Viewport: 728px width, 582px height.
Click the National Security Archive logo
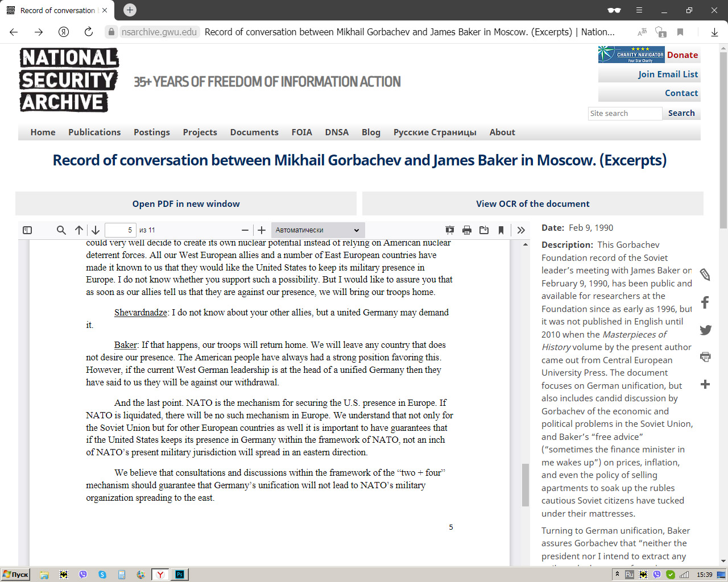[x=69, y=80]
